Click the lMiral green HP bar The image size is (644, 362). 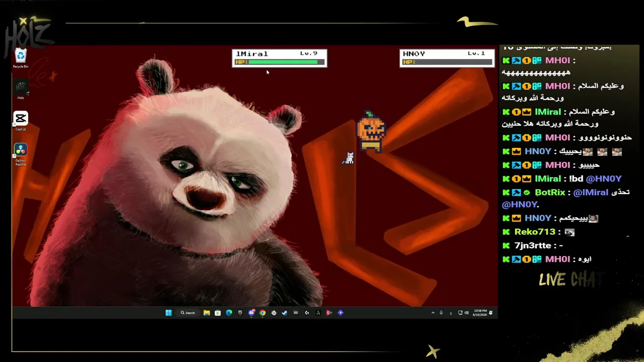[283, 62]
